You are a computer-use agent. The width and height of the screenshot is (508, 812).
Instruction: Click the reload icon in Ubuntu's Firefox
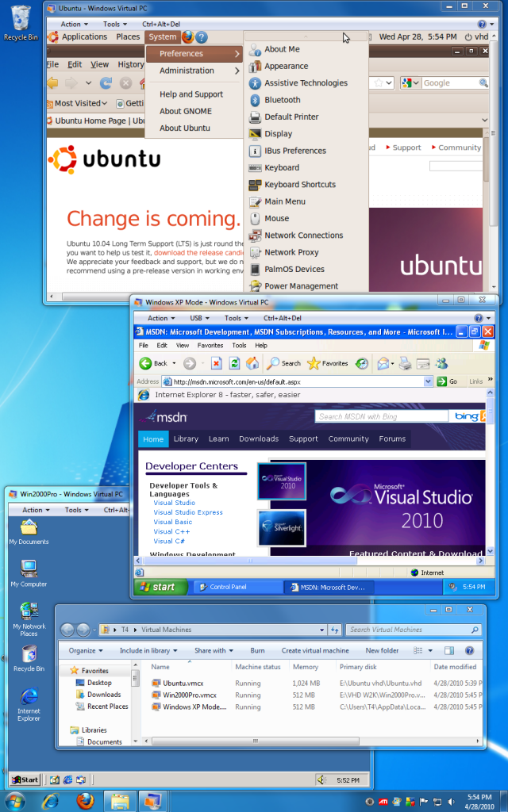click(106, 82)
